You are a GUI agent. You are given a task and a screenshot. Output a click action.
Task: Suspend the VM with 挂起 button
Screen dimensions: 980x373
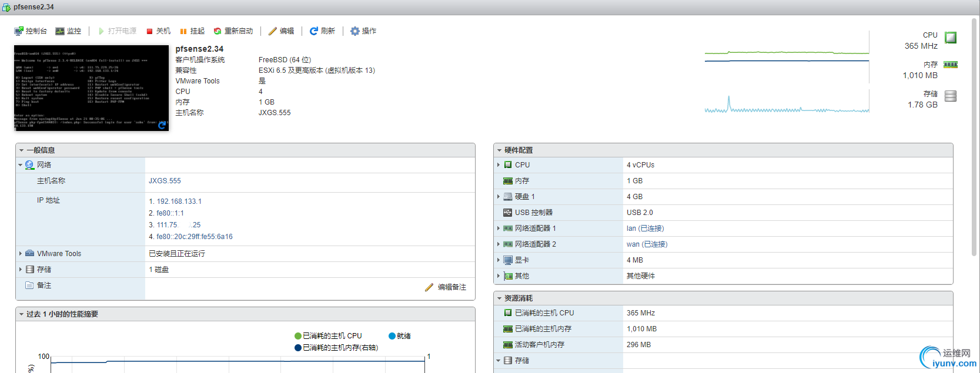click(x=192, y=31)
